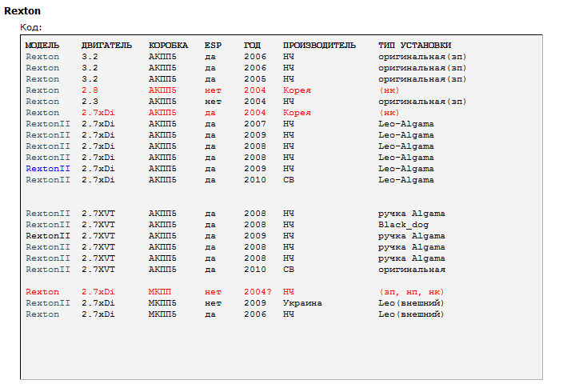The height and width of the screenshot is (392, 575).
Task: Click the 2007 year value
Action: pos(255,124)
